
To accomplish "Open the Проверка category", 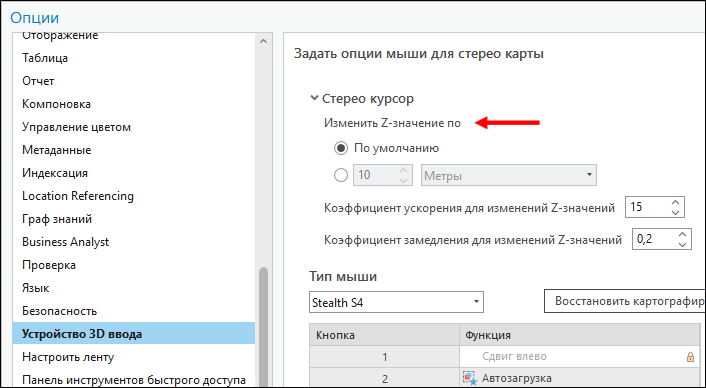I will click(x=49, y=265).
